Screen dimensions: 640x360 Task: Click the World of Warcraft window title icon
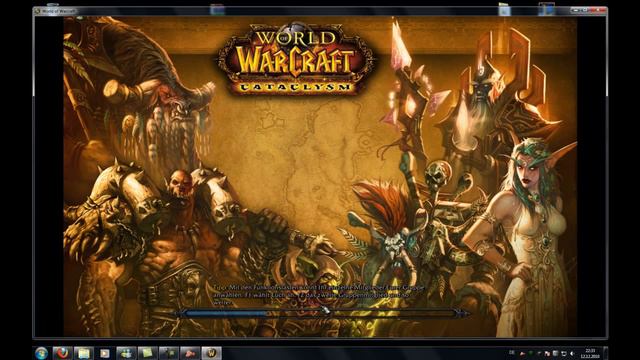click(38, 11)
